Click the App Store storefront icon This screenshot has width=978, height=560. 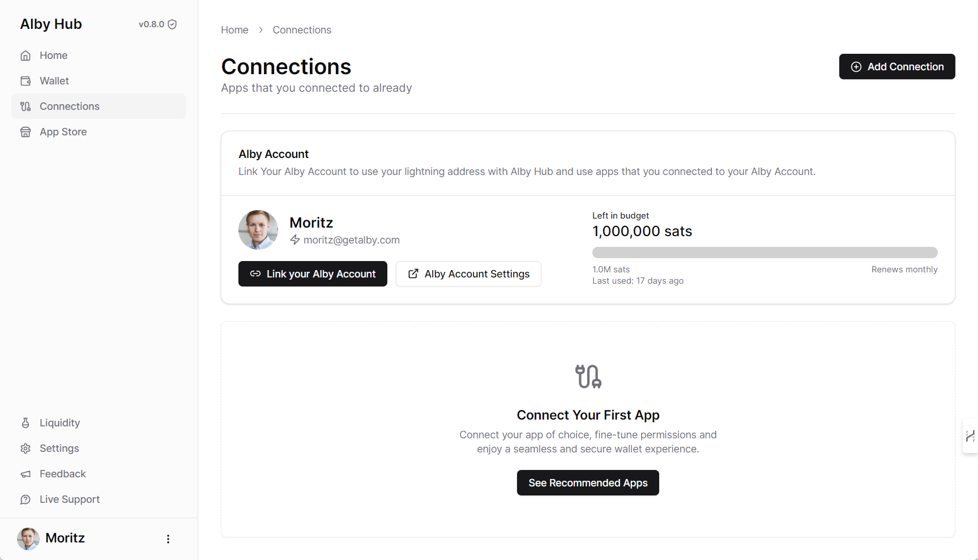click(x=25, y=132)
